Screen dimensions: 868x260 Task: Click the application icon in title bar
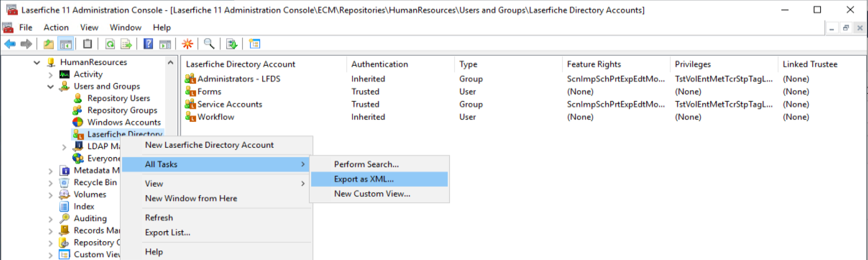[12, 10]
